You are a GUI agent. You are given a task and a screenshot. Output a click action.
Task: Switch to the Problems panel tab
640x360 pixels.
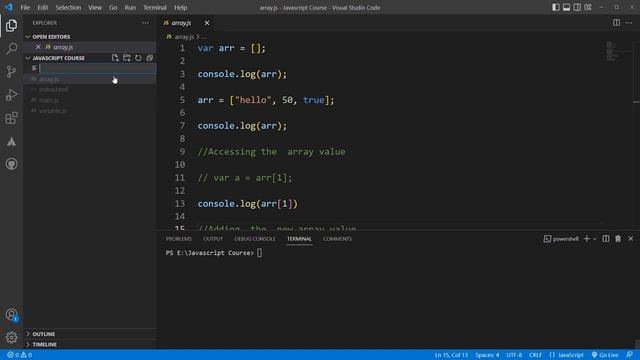179,239
